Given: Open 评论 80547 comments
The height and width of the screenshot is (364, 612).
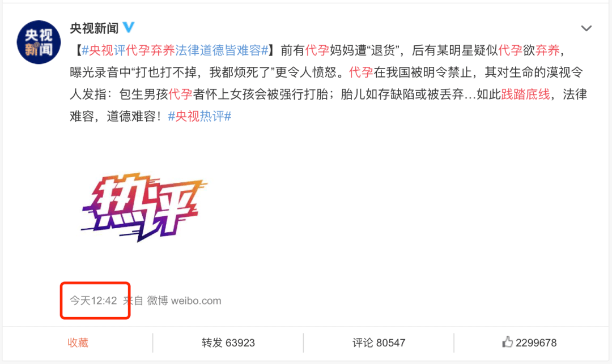Looking at the screenshot, I should tap(379, 342).
